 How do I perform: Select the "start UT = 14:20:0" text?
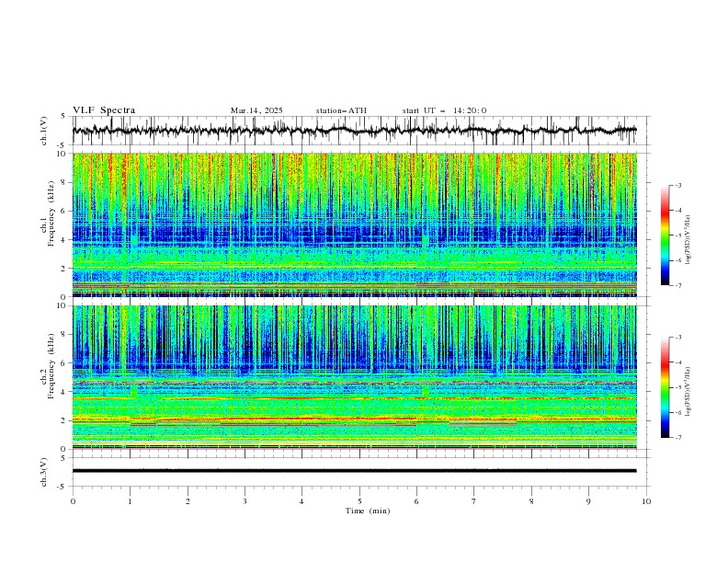point(444,110)
